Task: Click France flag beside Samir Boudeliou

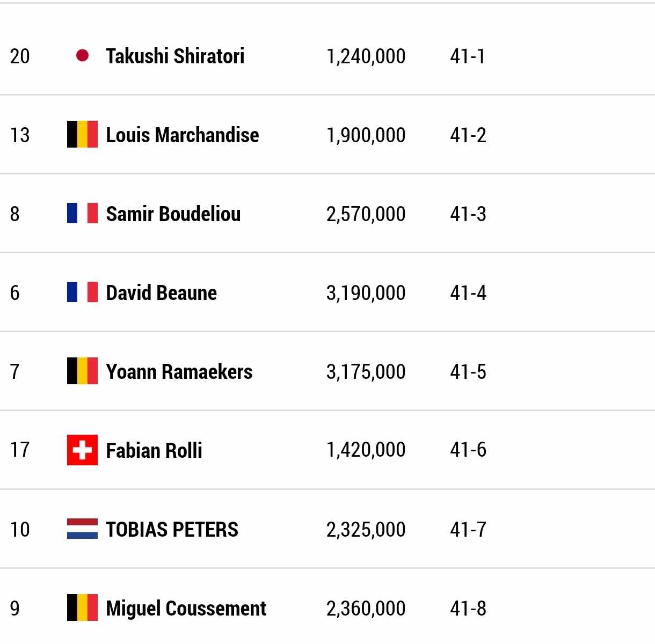Action: coord(82,213)
